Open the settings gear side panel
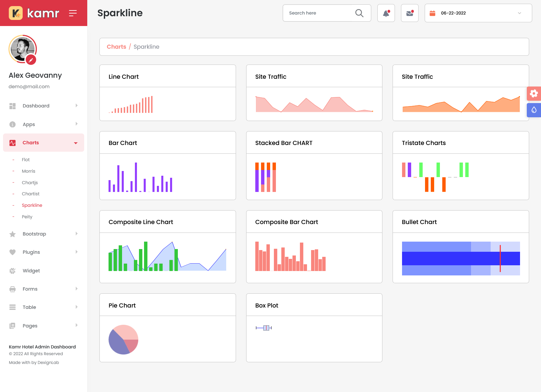Viewport: 541px width, 392px height. click(534, 94)
